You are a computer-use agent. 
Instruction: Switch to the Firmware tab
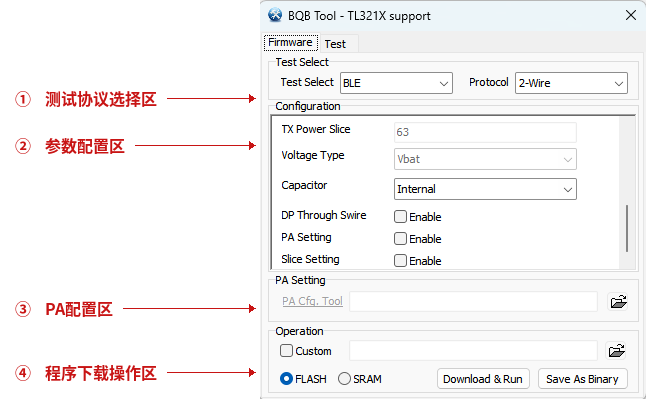[290, 42]
